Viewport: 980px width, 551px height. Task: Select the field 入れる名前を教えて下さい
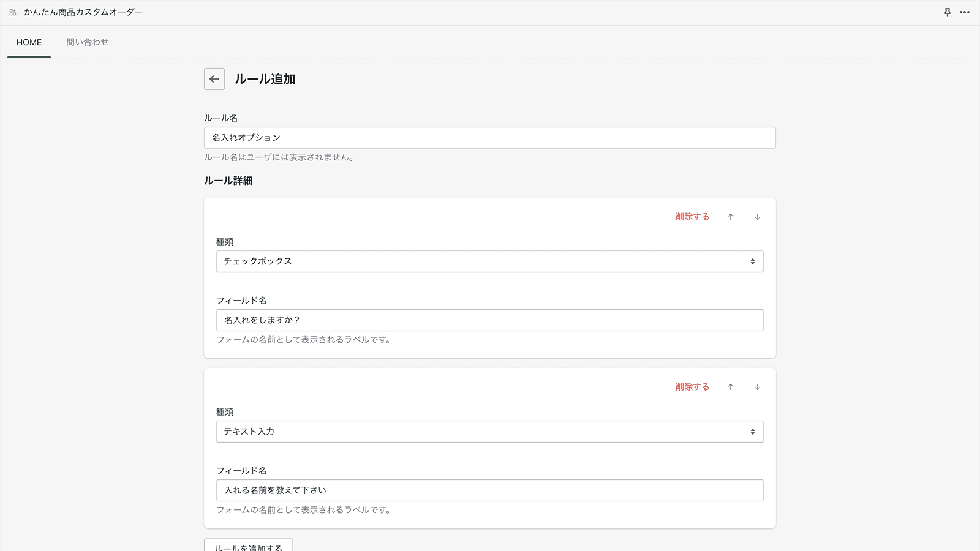(x=489, y=490)
